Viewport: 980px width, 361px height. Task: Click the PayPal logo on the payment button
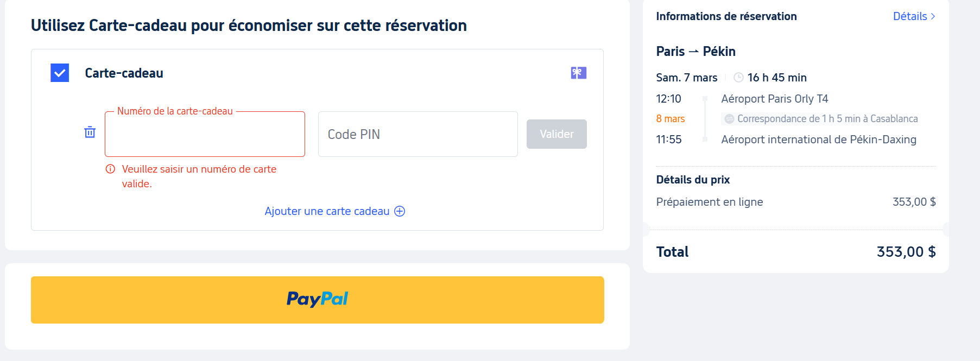[318, 299]
